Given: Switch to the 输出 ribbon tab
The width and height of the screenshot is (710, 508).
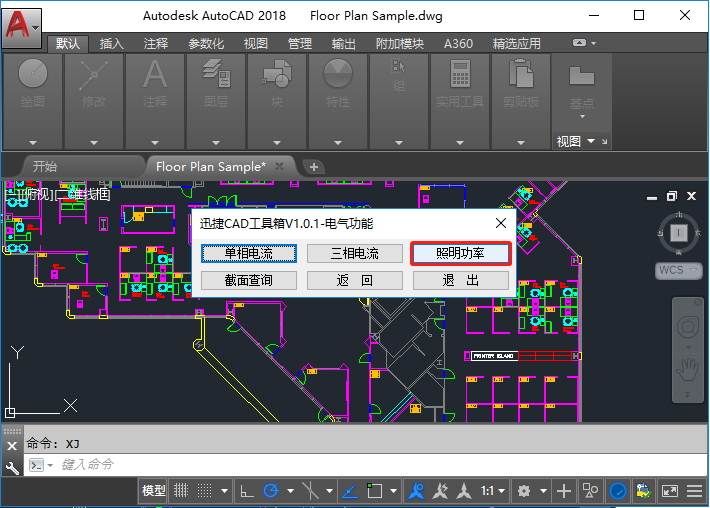Looking at the screenshot, I should tap(344, 43).
